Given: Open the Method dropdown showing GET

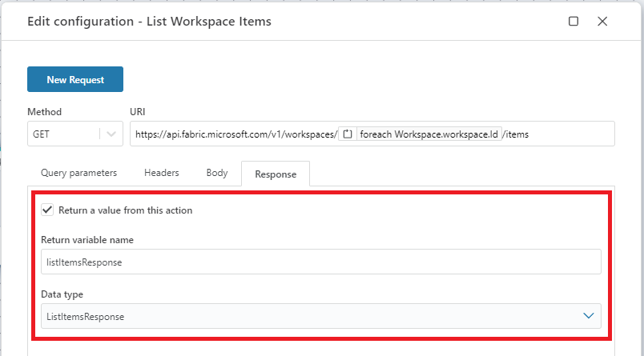Looking at the screenshot, I should (64, 134).
